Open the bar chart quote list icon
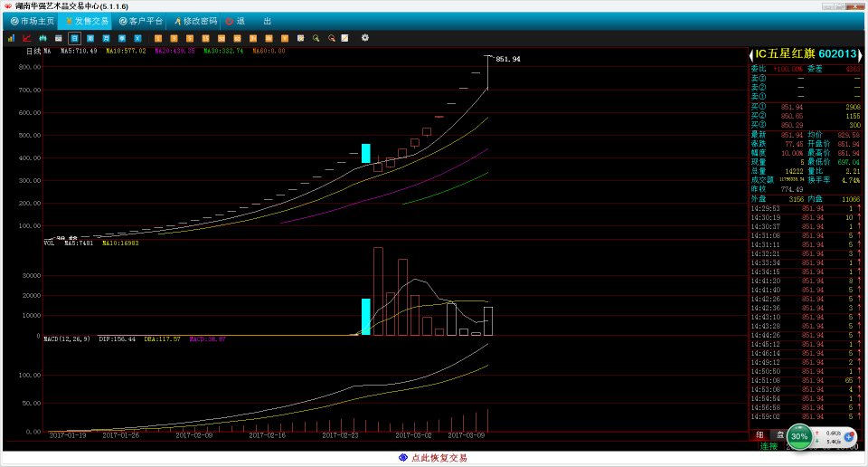 tap(11, 38)
